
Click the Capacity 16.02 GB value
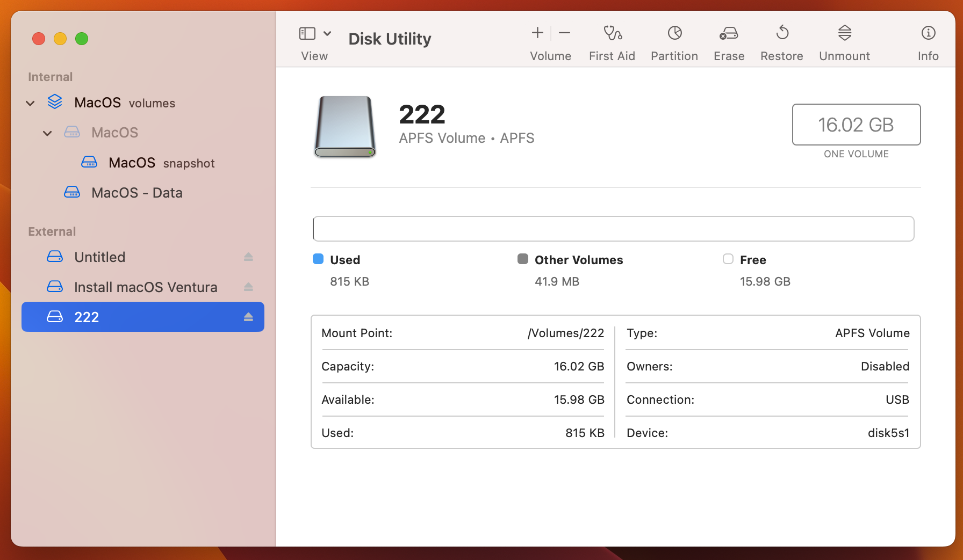tap(579, 366)
